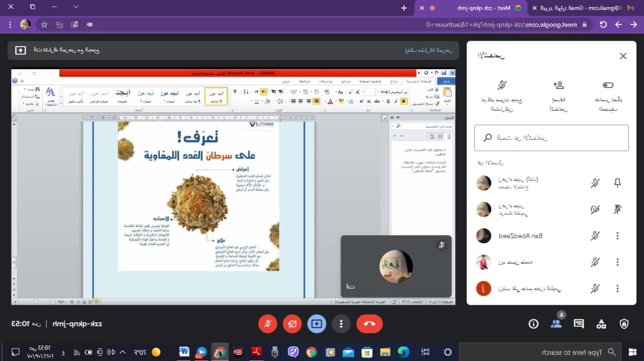Select the Meet zzk-qknp-jmh tab
Image resolution: width=644 pixels, height=361 pixels.
tap(483, 8)
